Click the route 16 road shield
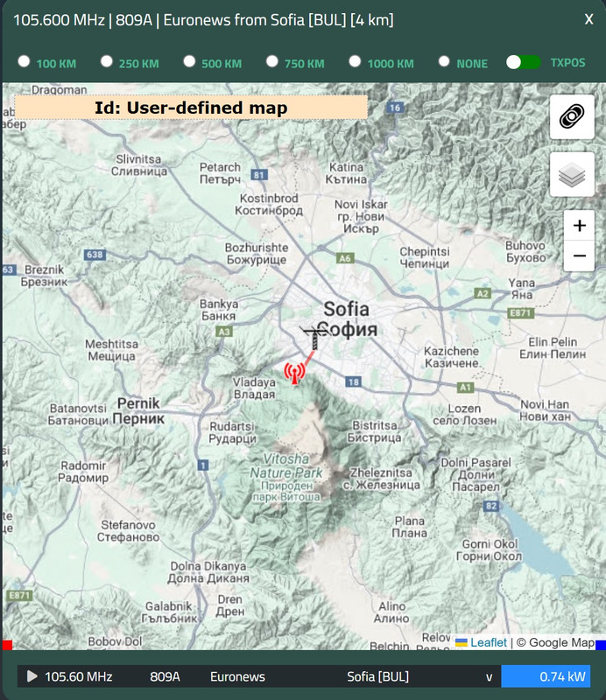This screenshot has height=700, width=606. tap(395, 108)
